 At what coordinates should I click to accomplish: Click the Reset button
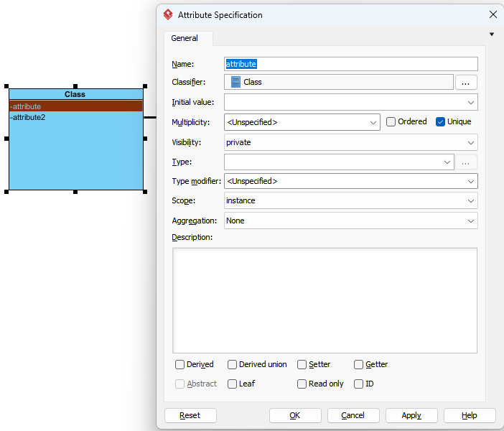(x=190, y=416)
